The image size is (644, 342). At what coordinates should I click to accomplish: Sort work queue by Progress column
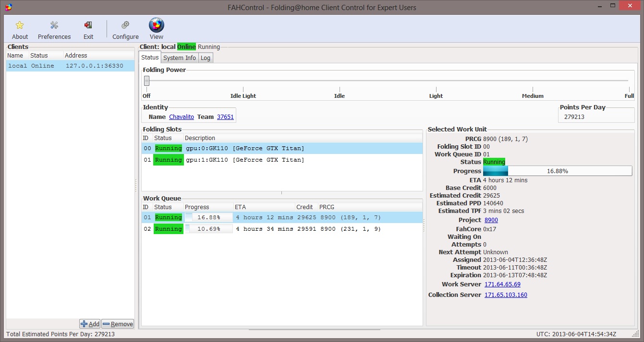(209, 207)
